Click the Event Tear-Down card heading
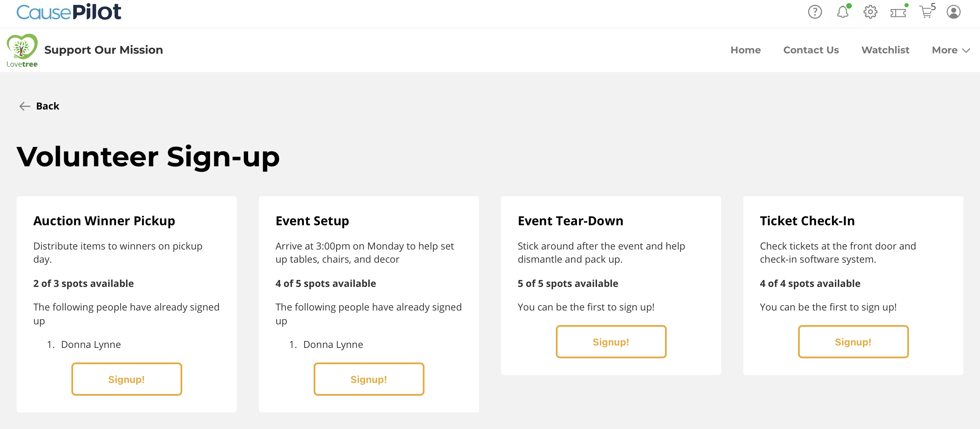This screenshot has height=429, width=980. pos(570,221)
